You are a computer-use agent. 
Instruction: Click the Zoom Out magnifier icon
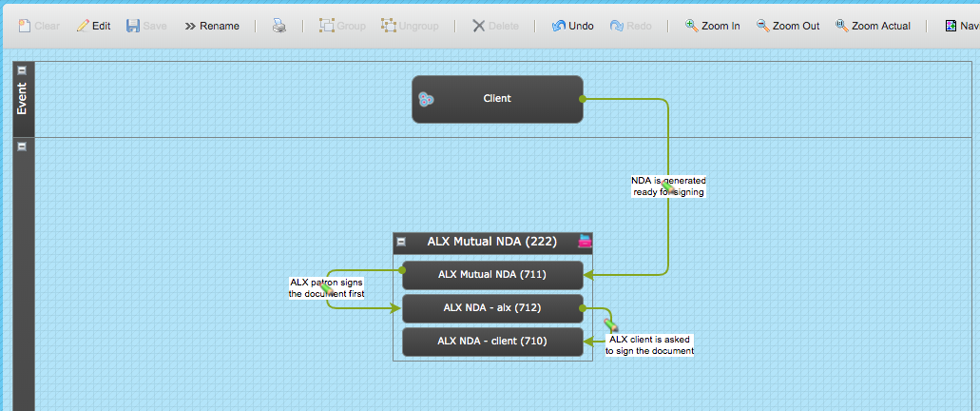[762, 26]
